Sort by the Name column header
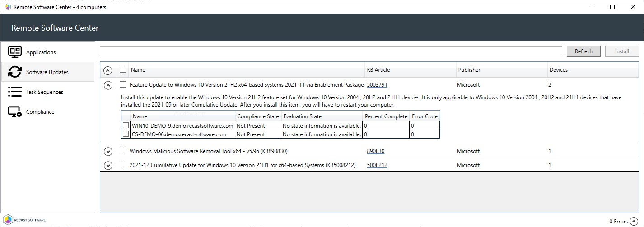This screenshot has width=644, height=227. [247, 70]
